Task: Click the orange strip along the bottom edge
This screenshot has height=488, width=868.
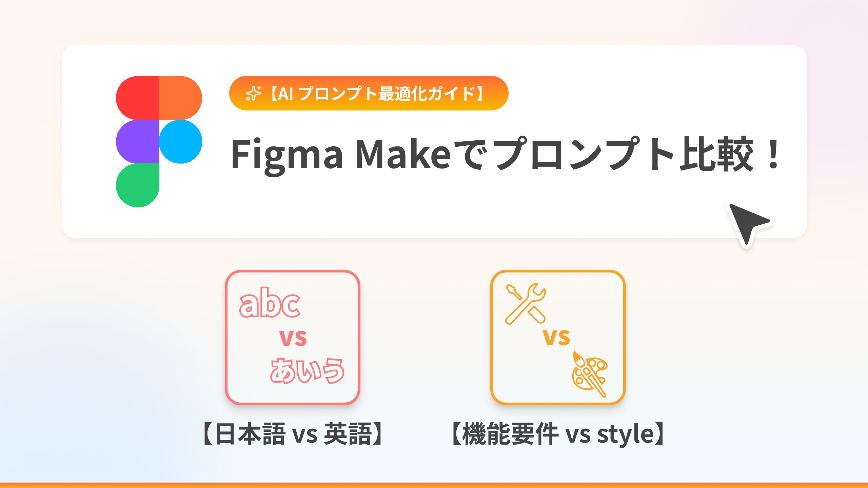Action: click(x=434, y=485)
